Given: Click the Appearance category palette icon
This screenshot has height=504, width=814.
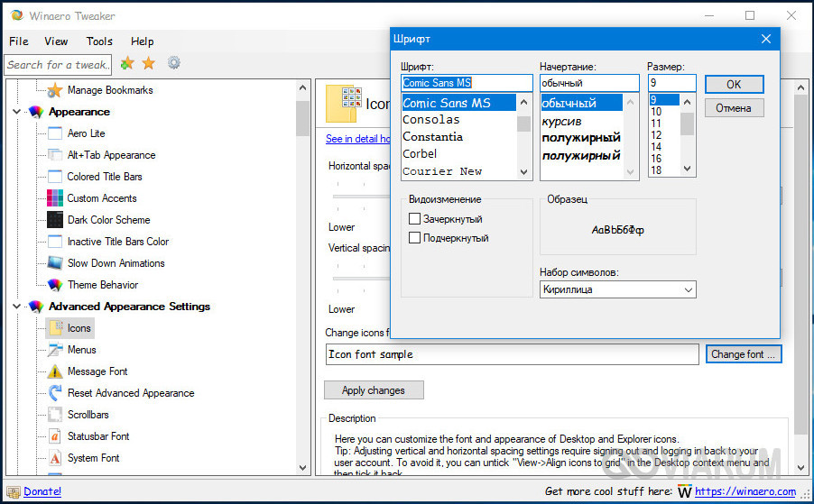Looking at the screenshot, I should pos(36,112).
